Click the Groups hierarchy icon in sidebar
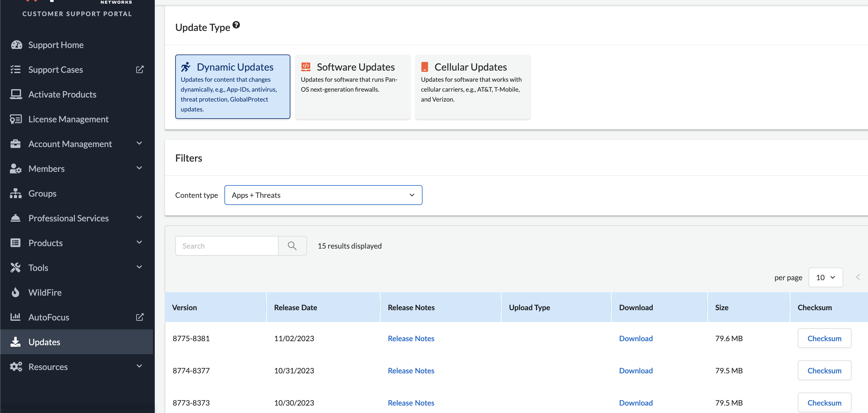 point(15,193)
